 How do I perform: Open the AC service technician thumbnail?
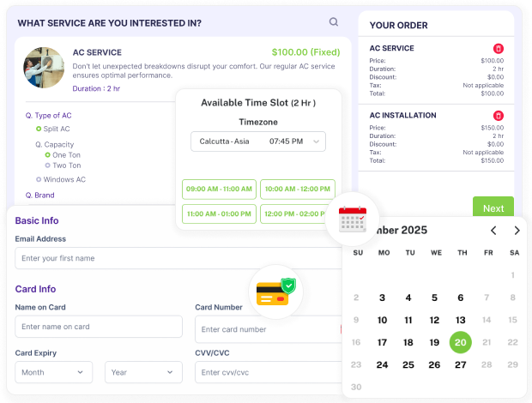click(x=44, y=68)
